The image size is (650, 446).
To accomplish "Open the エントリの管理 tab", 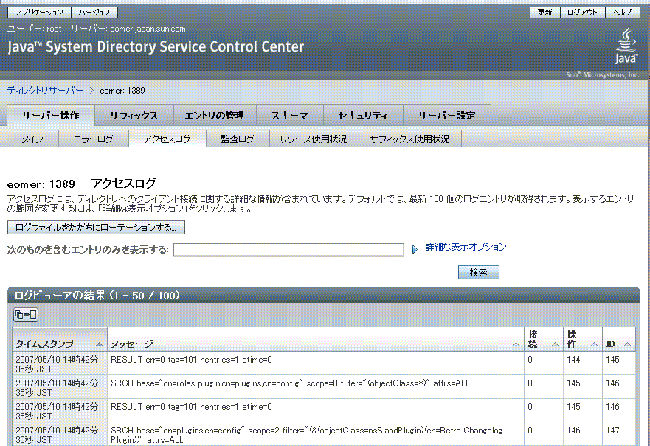I will click(214, 115).
